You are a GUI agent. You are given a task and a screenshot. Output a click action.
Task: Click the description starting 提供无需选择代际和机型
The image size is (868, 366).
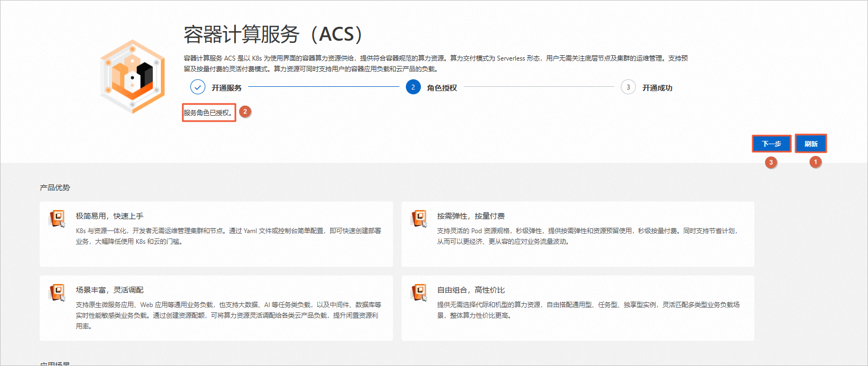[588, 310]
